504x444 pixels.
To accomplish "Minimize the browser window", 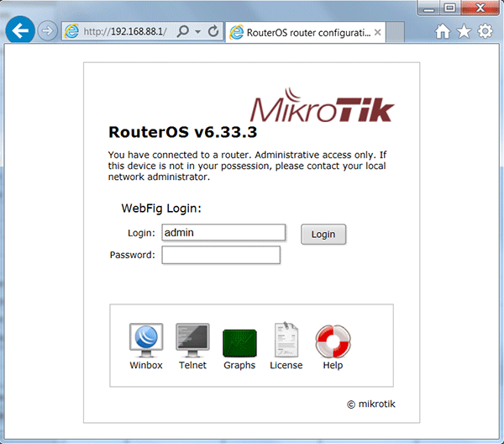I will pos(428,8).
